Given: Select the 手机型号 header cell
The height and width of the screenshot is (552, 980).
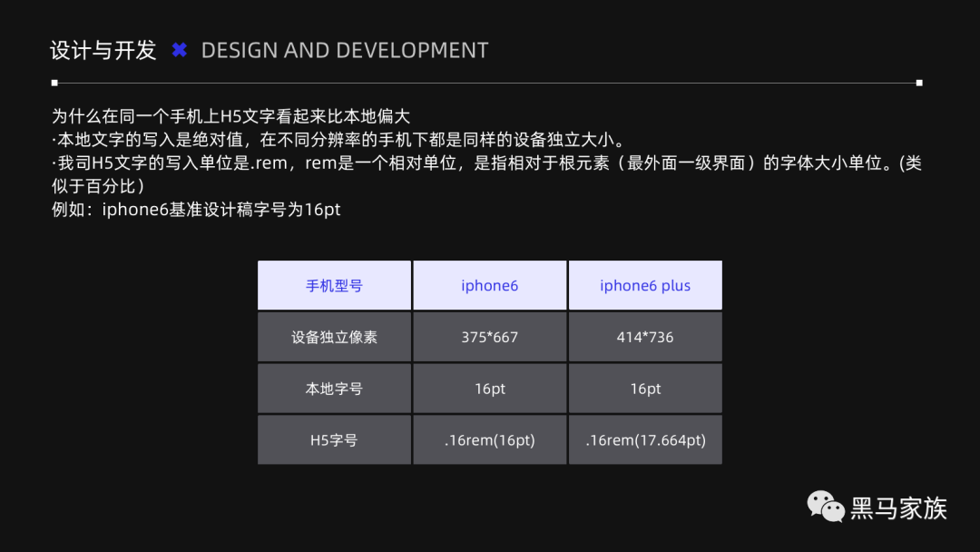Looking at the screenshot, I should tap(334, 285).
